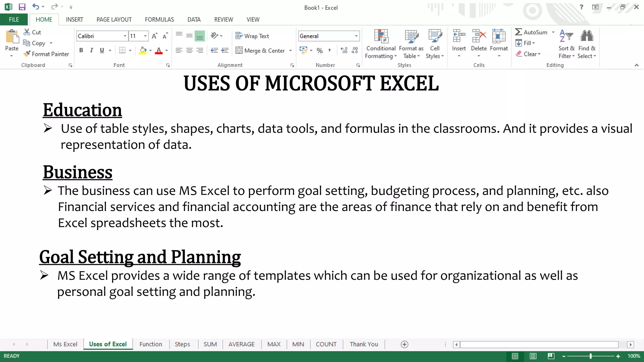
Task: Click the Save icon in quick access toolbar
Action: [x=22, y=7]
